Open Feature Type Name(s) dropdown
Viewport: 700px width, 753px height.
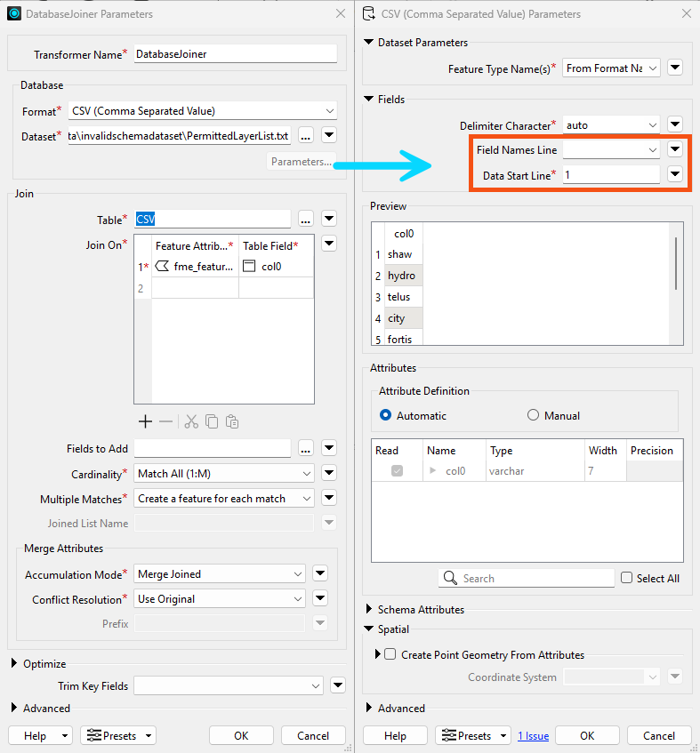tap(611, 68)
